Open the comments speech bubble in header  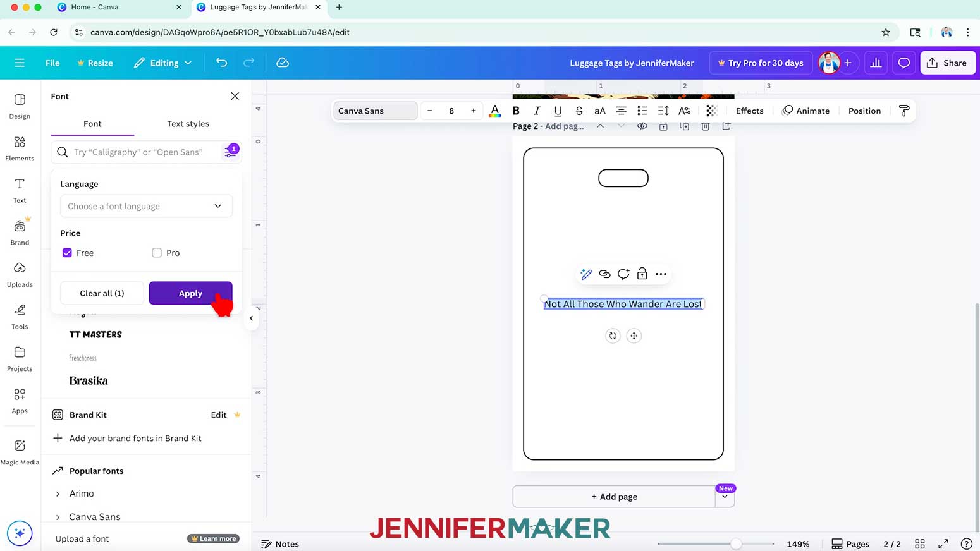click(904, 63)
